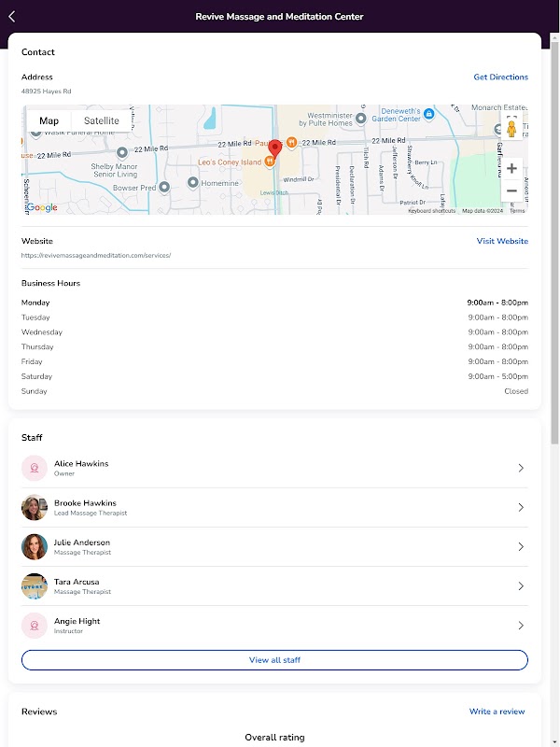The width and height of the screenshot is (560, 747).
Task: Click the Paul's restaurant marker on the map
Action: [292, 142]
